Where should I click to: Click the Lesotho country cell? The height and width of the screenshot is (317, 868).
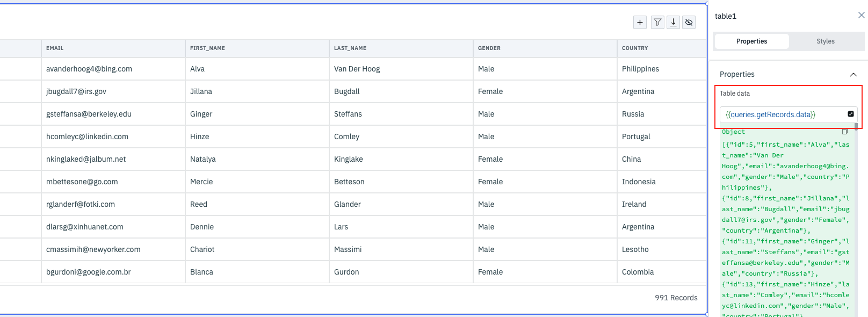635,249
